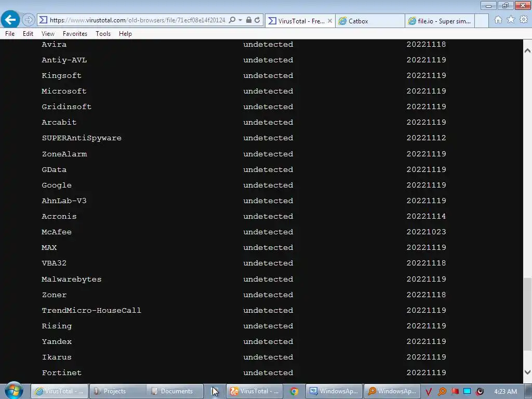Open the Favorites menu

(75, 34)
